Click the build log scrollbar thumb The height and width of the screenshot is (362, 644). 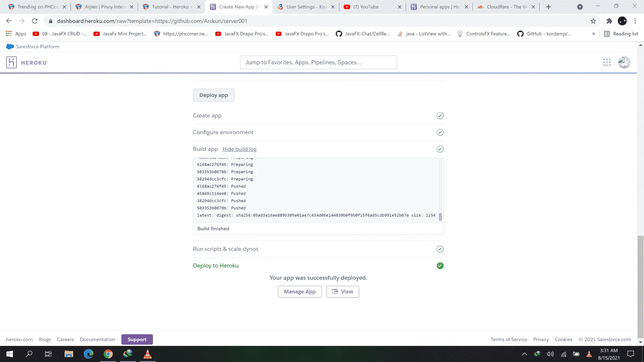point(440,217)
